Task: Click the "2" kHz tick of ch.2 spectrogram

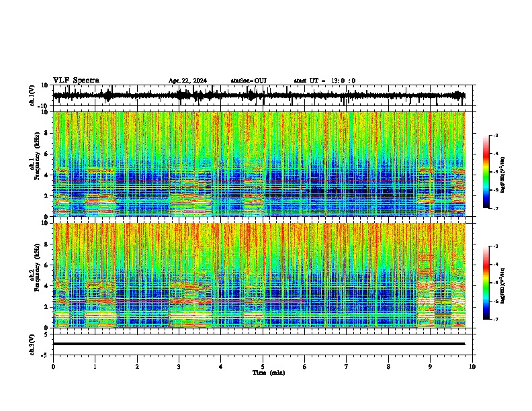Action: tap(46, 307)
